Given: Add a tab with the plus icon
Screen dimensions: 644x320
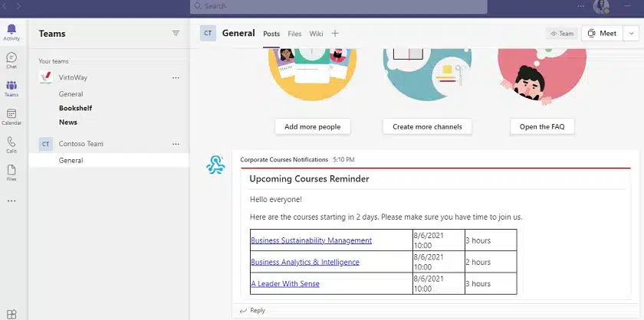Looking at the screenshot, I should click(335, 34).
